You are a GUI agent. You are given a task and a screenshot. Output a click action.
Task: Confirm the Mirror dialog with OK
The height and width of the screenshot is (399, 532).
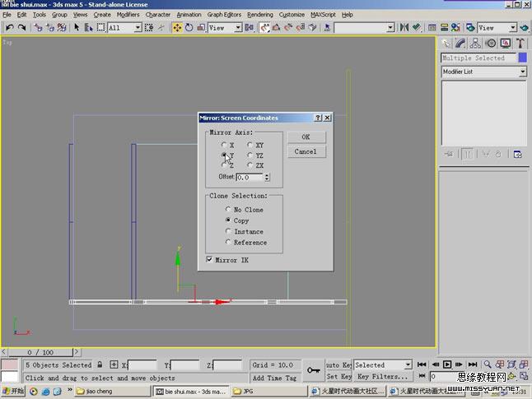click(x=306, y=137)
